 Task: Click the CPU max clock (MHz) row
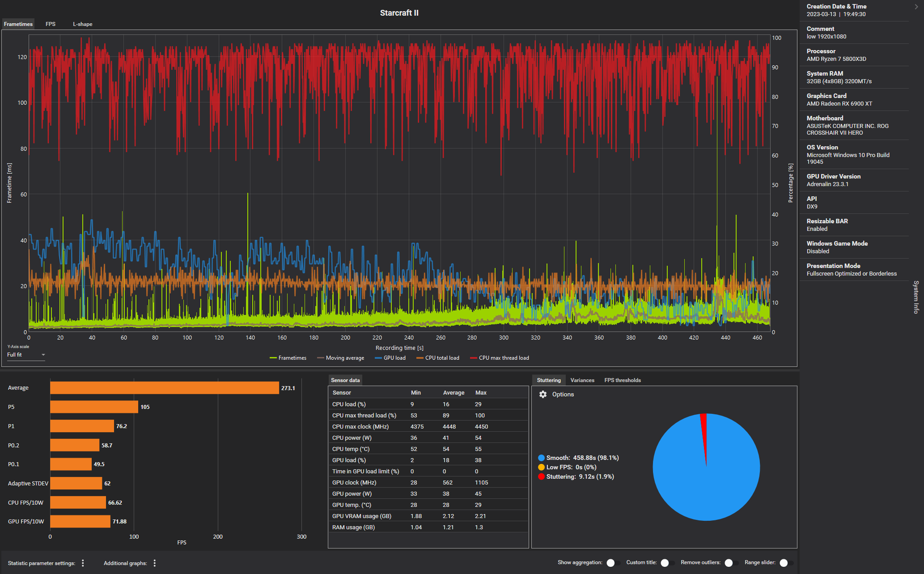pyautogui.click(x=428, y=426)
